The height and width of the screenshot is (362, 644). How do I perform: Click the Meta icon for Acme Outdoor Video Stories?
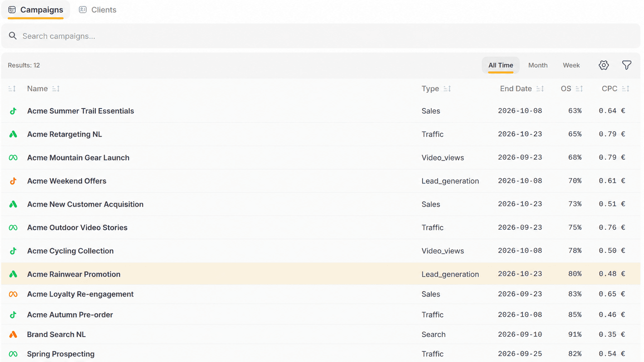[x=13, y=228]
